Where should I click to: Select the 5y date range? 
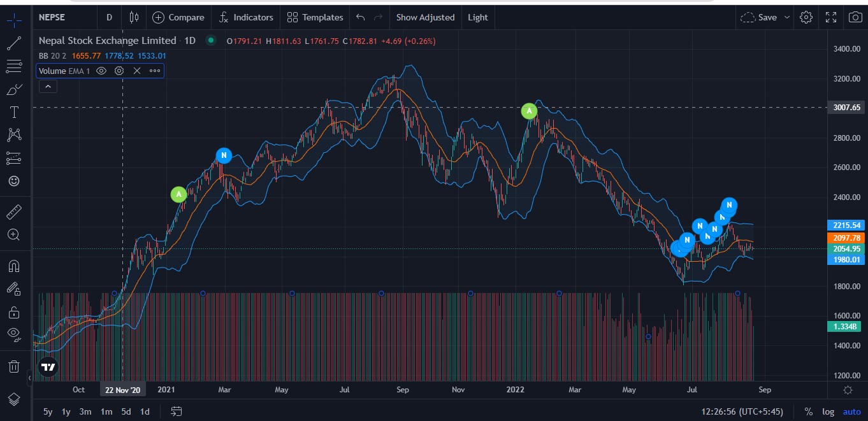click(x=48, y=411)
